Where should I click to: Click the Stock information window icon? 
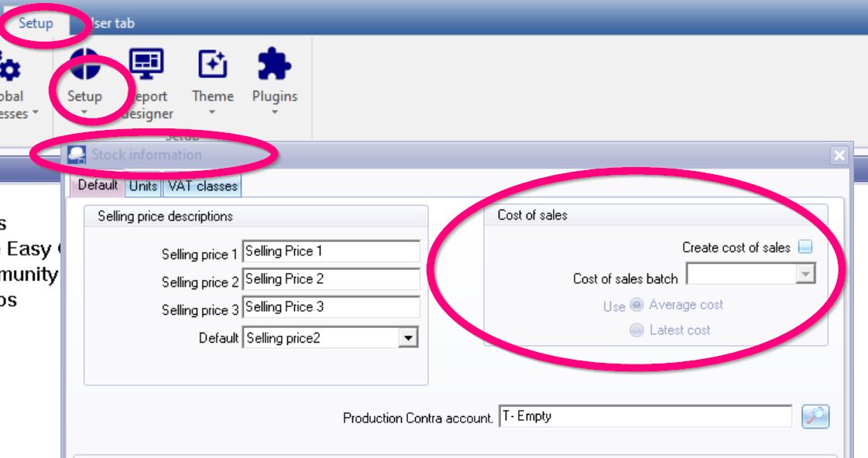tap(77, 155)
